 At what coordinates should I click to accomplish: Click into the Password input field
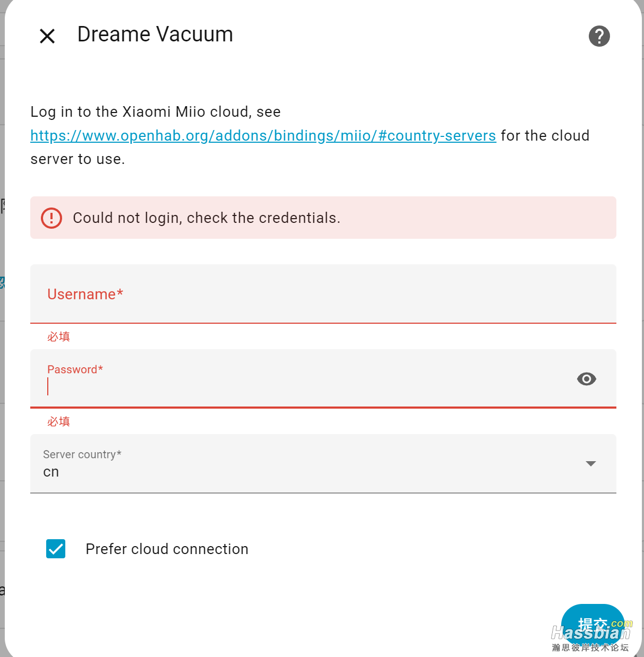[x=308, y=386]
